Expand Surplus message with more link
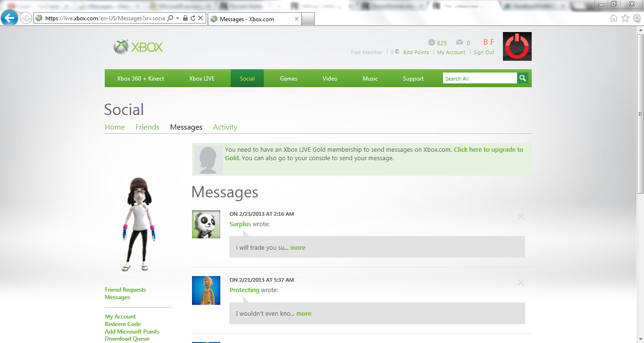Image resolution: width=644 pixels, height=343 pixels. [x=298, y=248]
